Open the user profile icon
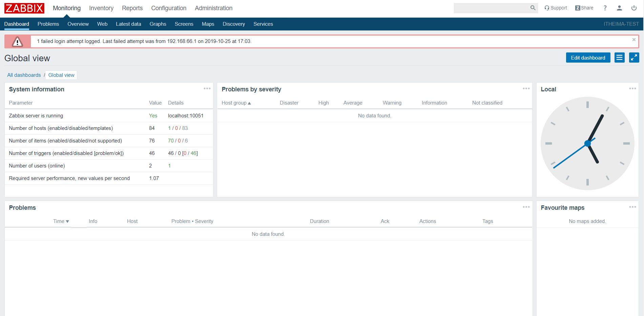The height and width of the screenshot is (316, 644). coord(619,8)
